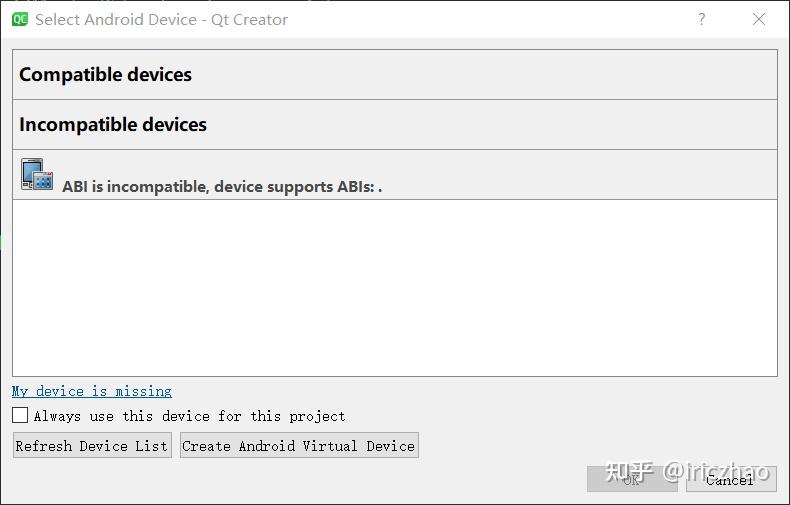Click the blue badge on the device icon
Viewport: 790px width, 505px height.
pyautogui.click(x=43, y=182)
